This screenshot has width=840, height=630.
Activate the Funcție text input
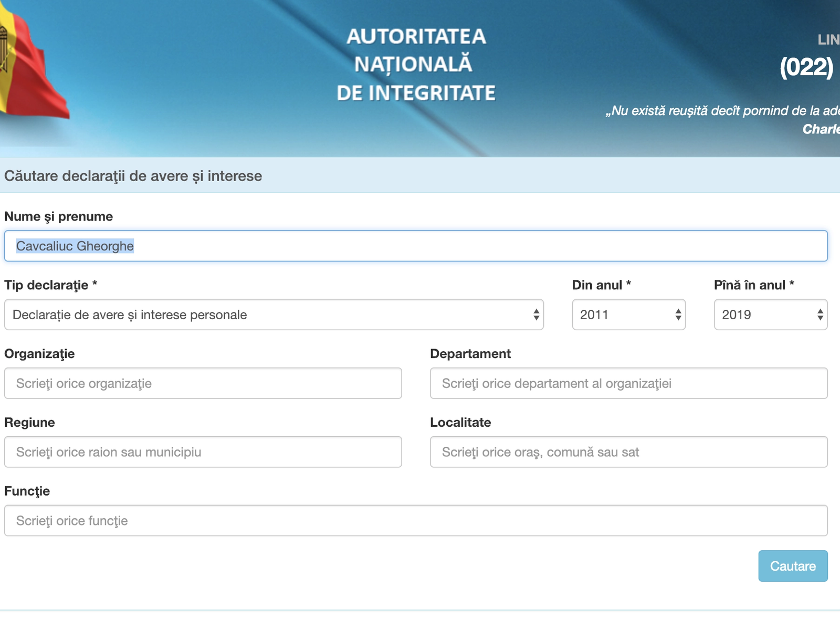[416, 521]
